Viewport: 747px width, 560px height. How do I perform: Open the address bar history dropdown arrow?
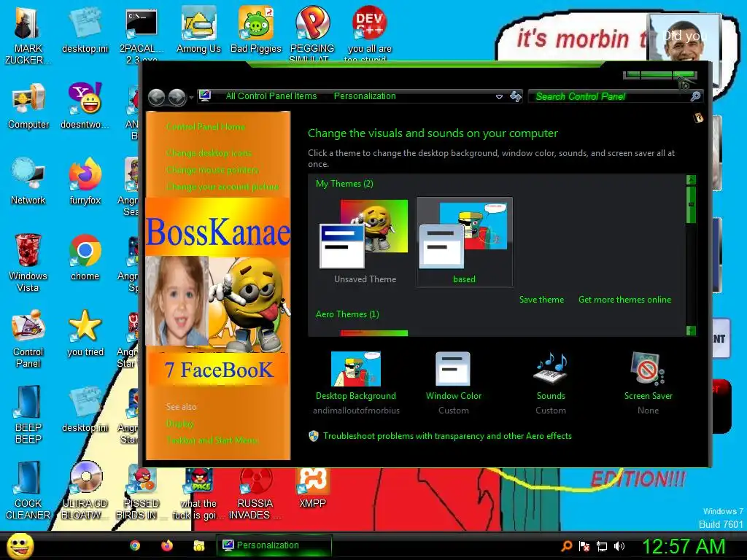pyautogui.click(x=499, y=97)
